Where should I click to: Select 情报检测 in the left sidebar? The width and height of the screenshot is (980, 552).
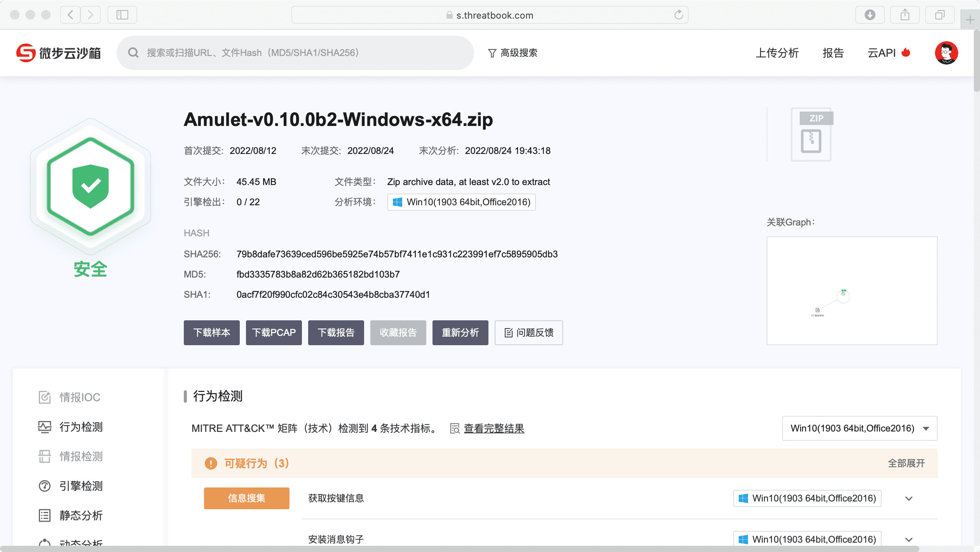(x=81, y=456)
